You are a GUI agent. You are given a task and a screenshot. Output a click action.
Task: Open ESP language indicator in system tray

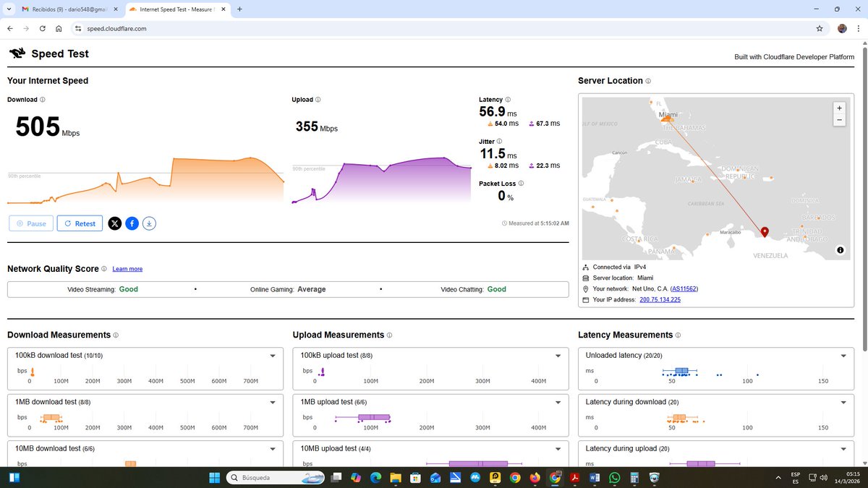(796, 477)
